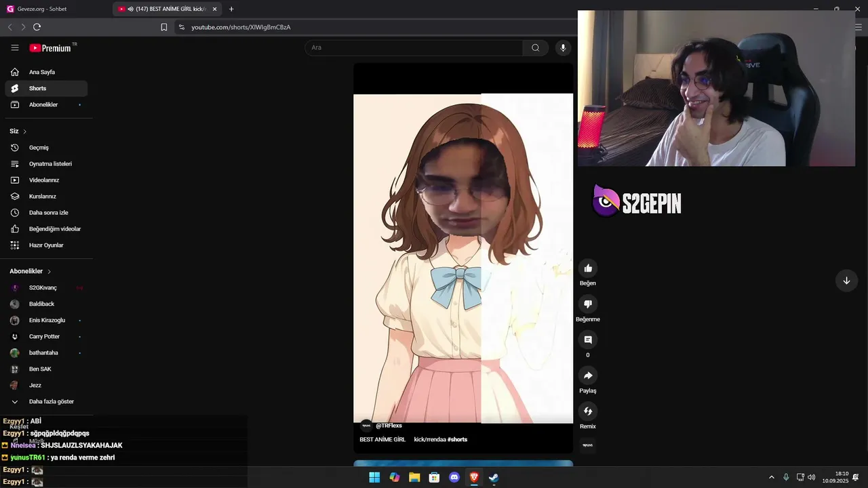Open the Baldiback channel subscription
The height and width of the screenshot is (488, 868).
point(46,304)
